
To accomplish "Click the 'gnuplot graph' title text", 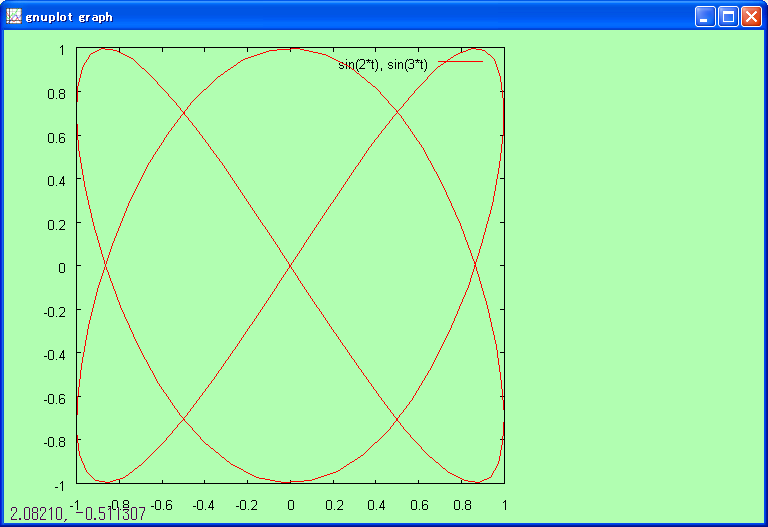I will (69, 17).
